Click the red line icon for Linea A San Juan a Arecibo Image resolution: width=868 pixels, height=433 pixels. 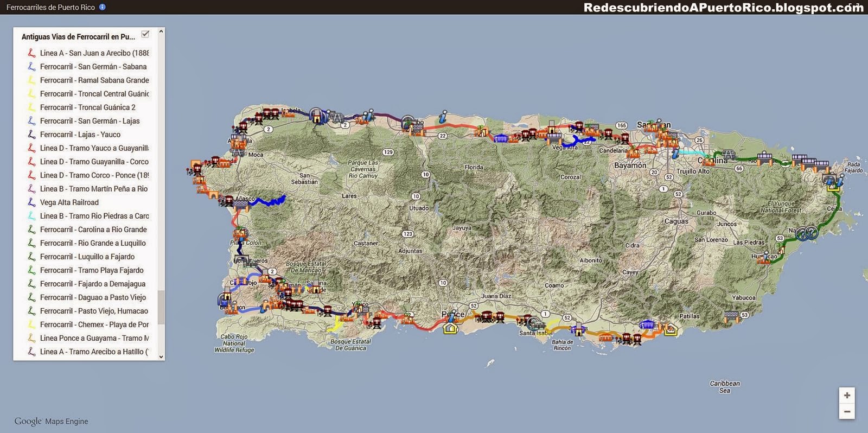(31, 53)
